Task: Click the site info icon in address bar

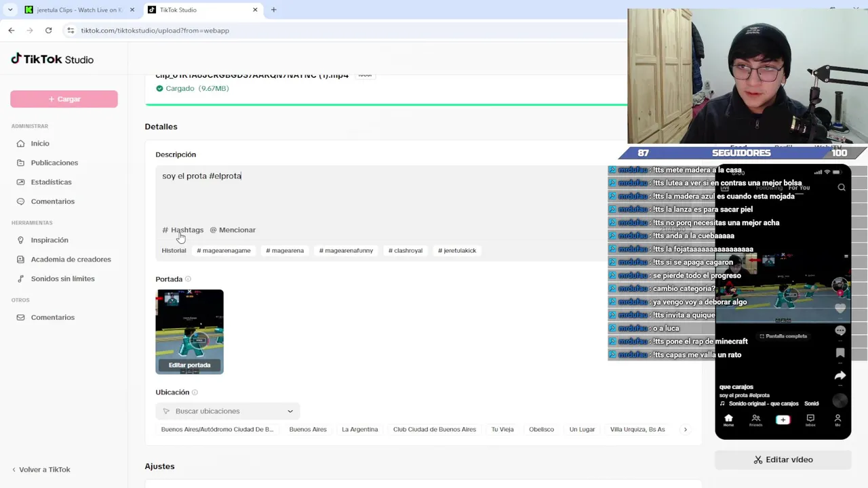Action: [71, 30]
